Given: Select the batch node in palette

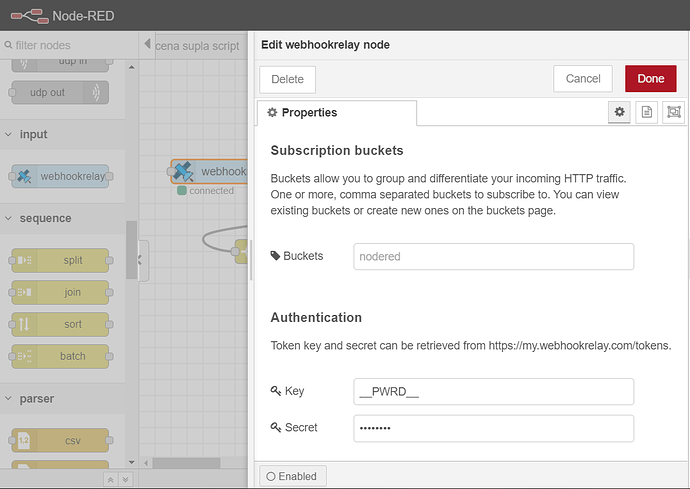Looking at the screenshot, I should 60,356.
